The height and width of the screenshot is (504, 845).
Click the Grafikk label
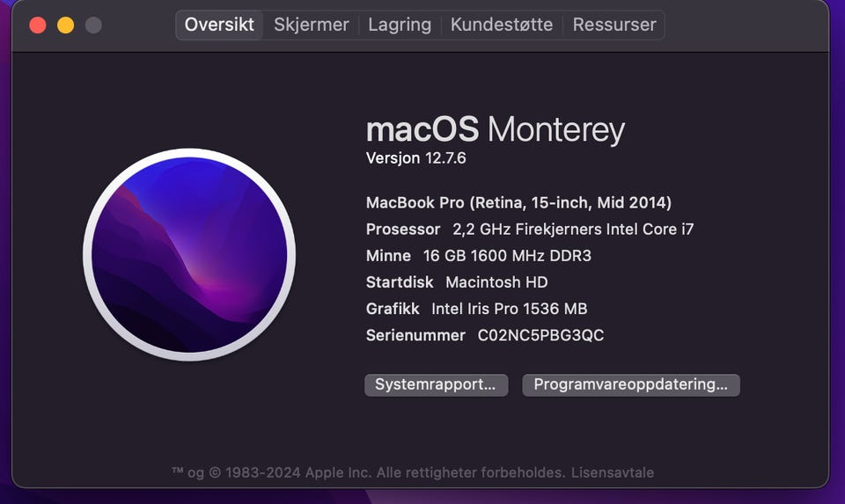pos(393,309)
